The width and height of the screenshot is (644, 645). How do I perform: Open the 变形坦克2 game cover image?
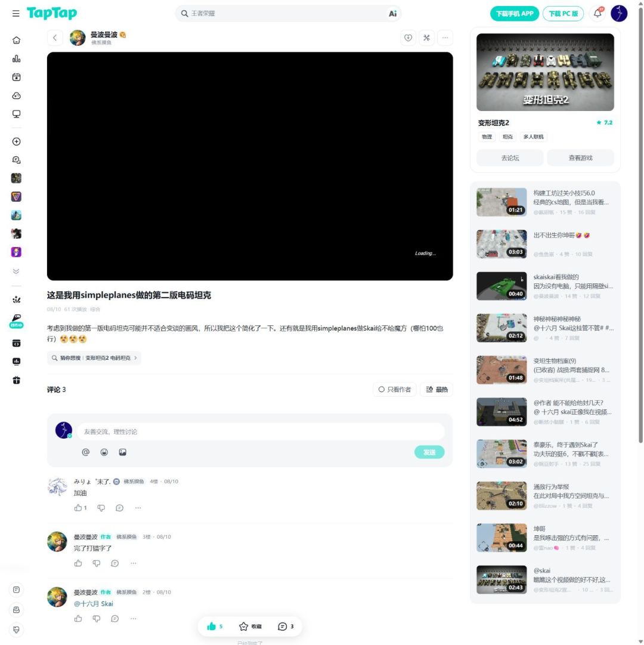[545, 72]
